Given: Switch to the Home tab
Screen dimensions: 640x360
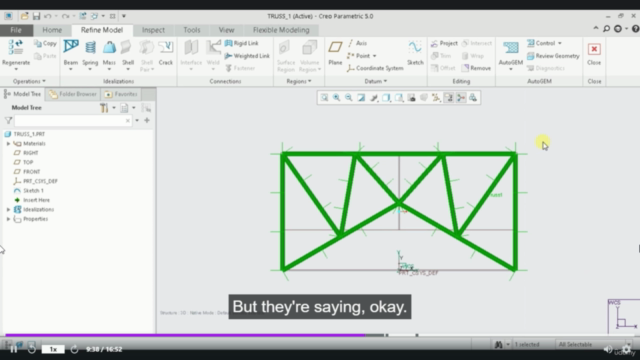Looking at the screenshot, I should [52, 30].
